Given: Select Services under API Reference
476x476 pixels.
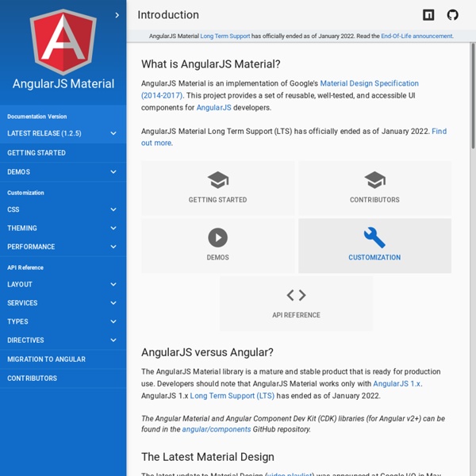Looking at the screenshot, I should [63, 303].
